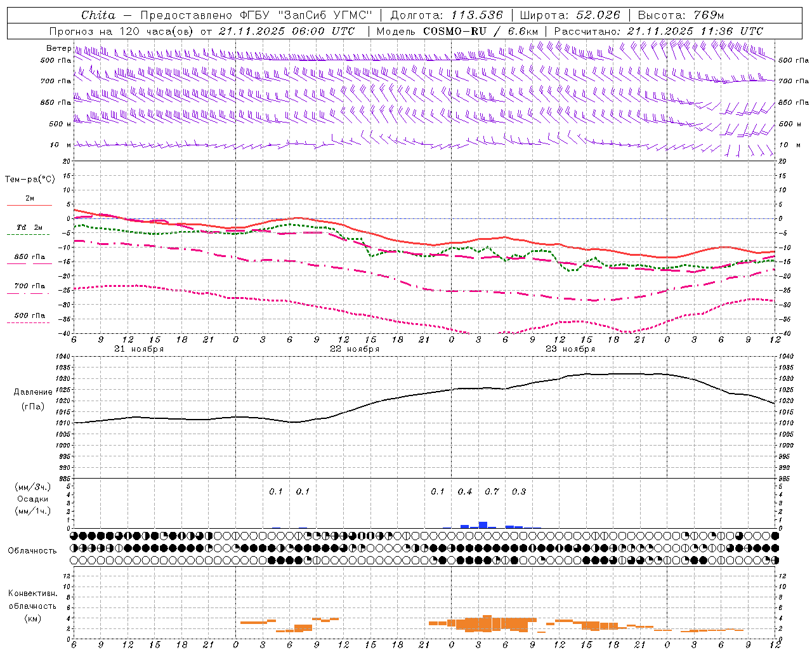Click the "(гПа)" pressure unit label
The height and width of the screenshot is (650, 812).
(33, 406)
